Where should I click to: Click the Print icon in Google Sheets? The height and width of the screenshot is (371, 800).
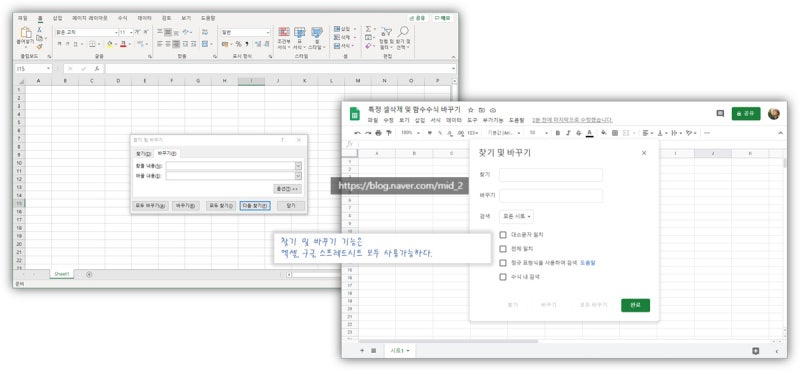click(x=378, y=133)
